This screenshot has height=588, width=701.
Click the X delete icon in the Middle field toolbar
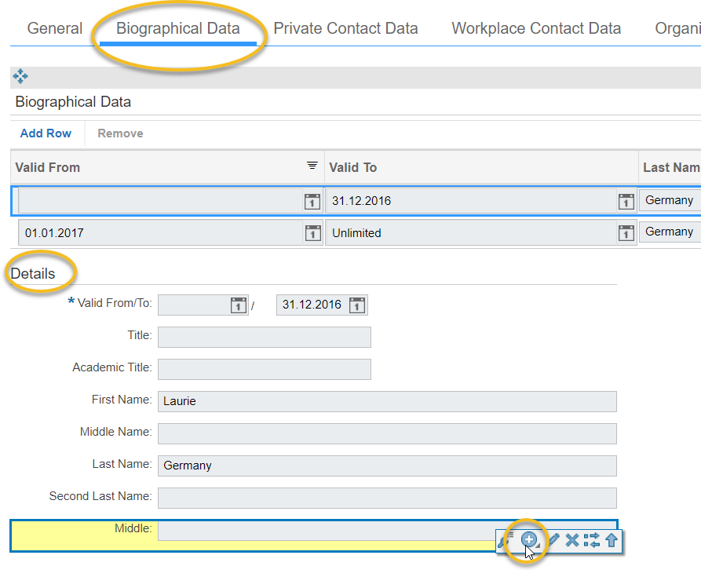[571, 540]
